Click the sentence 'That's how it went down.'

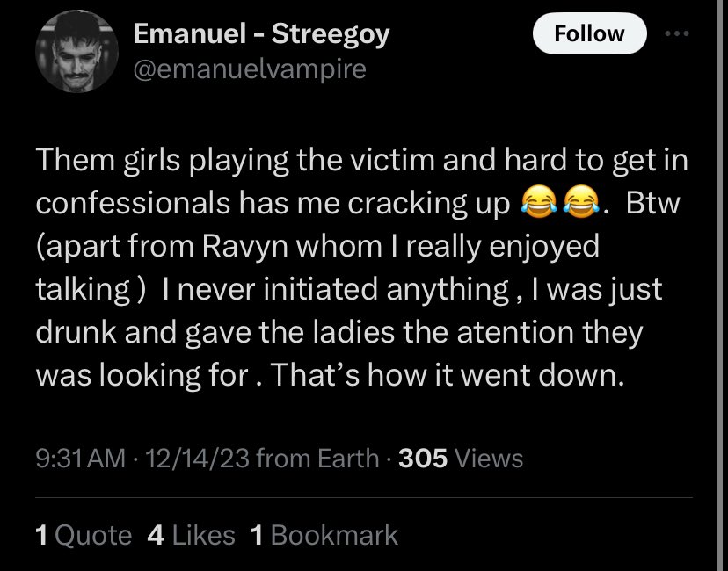448,375
